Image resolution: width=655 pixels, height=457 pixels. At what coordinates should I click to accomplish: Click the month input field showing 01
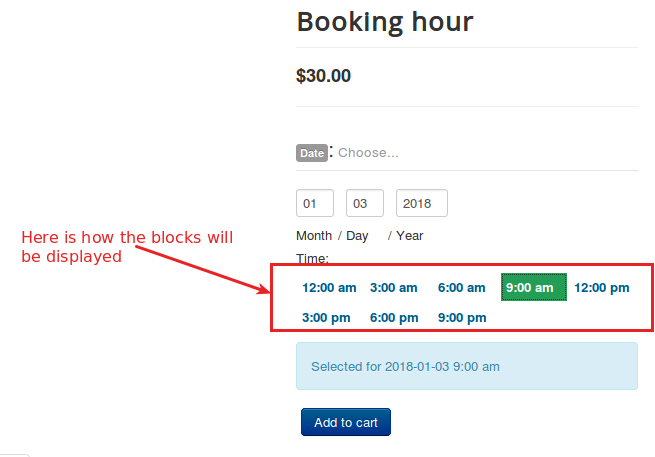coord(315,203)
